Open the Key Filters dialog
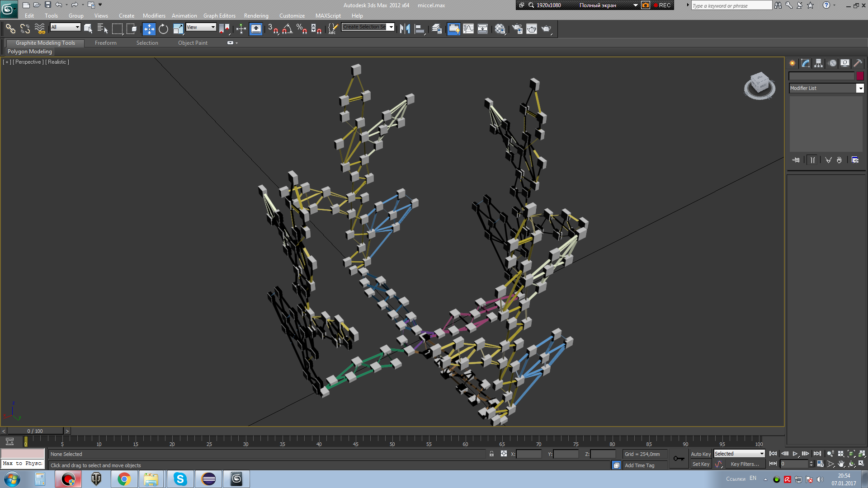The image size is (868, 488). tap(745, 464)
